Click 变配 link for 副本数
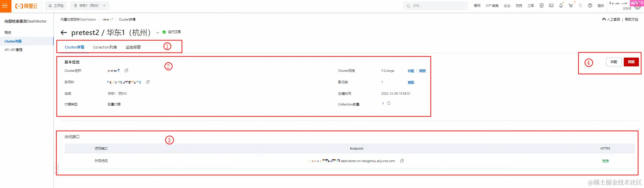644x188 pixels. [411, 82]
